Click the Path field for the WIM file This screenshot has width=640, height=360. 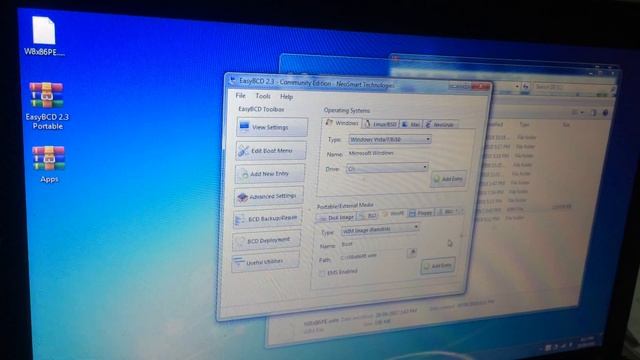tap(371, 256)
